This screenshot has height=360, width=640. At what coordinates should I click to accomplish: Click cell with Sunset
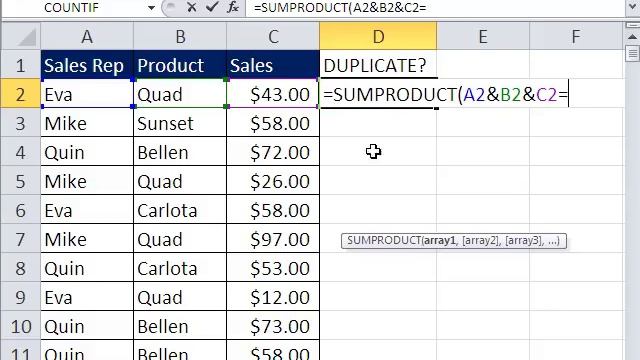click(x=180, y=123)
